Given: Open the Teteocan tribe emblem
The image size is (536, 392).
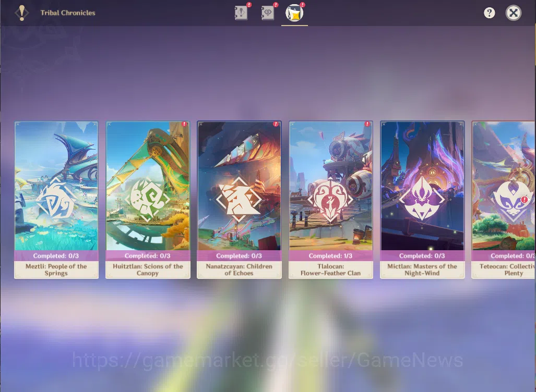Looking at the screenshot, I should pos(513,200).
